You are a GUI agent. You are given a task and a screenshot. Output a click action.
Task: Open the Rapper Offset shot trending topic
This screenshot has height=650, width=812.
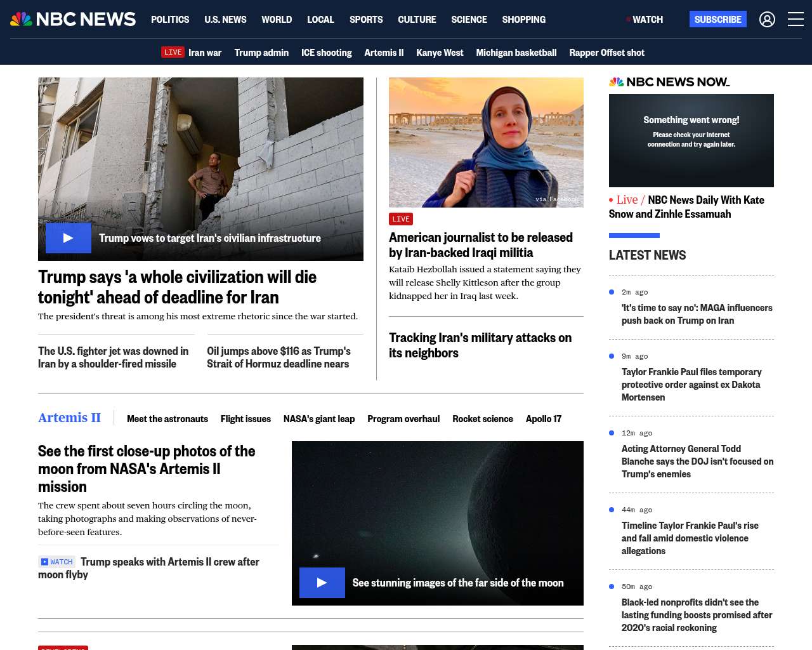(606, 53)
